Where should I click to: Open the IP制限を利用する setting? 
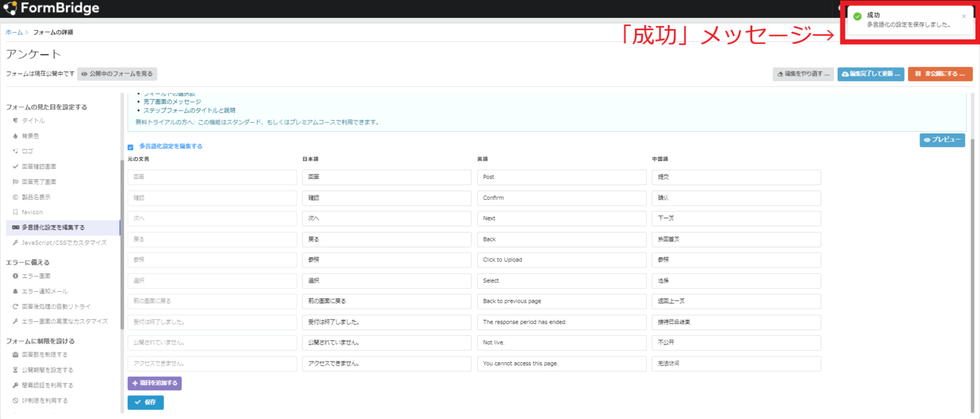45,400
